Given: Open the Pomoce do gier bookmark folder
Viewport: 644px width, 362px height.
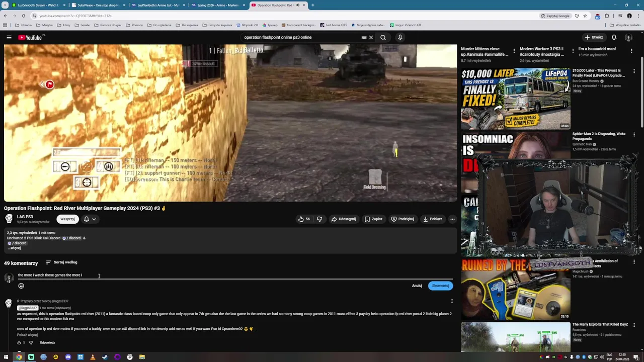Looking at the screenshot, I should click(x=108, y=25).
